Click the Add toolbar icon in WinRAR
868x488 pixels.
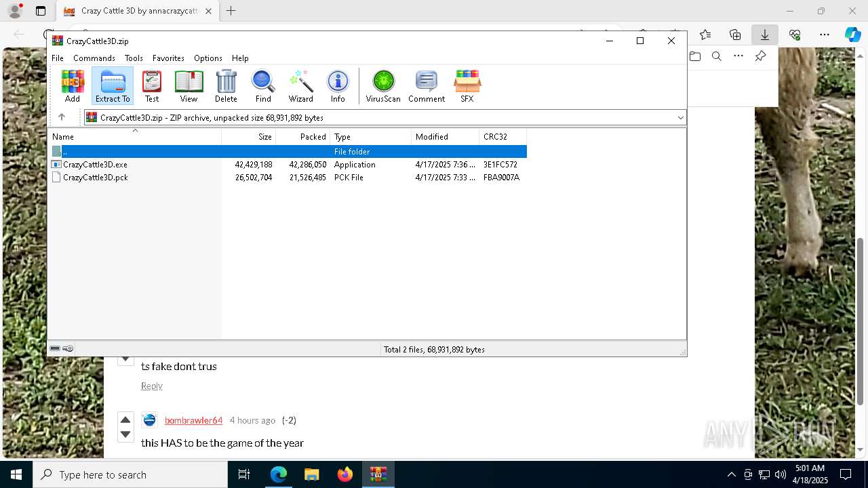click(73, 86)
